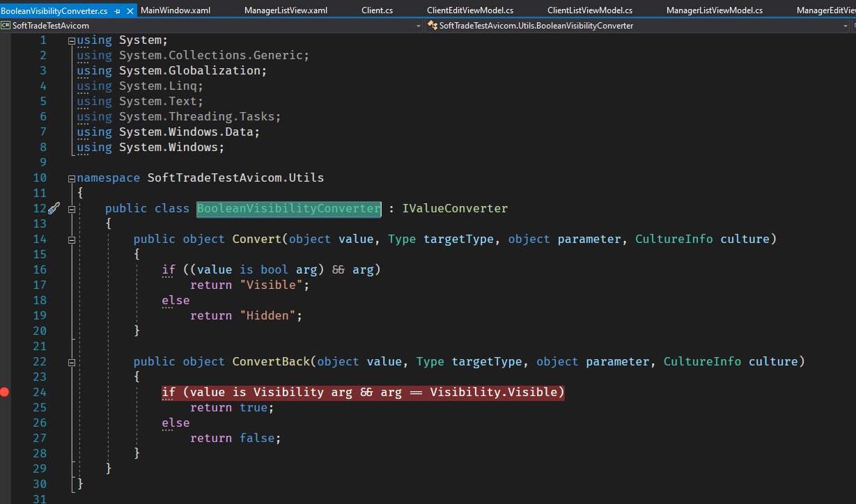The width and height of the screenshot is (856, 504).
Task: Click the Convert method name on line 14
Action: point(258,239)
